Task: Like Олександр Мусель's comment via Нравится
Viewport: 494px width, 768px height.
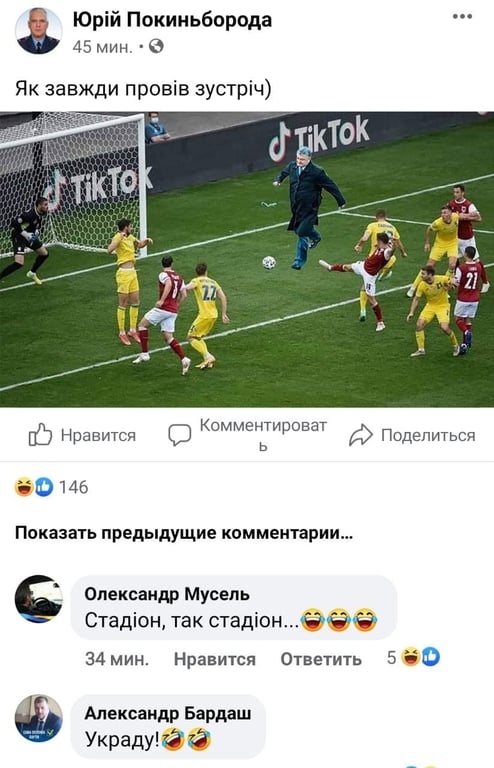Action: [215, 659]
